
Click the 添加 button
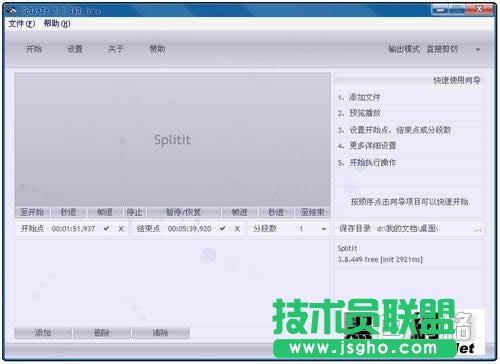[x=43, y=333]
